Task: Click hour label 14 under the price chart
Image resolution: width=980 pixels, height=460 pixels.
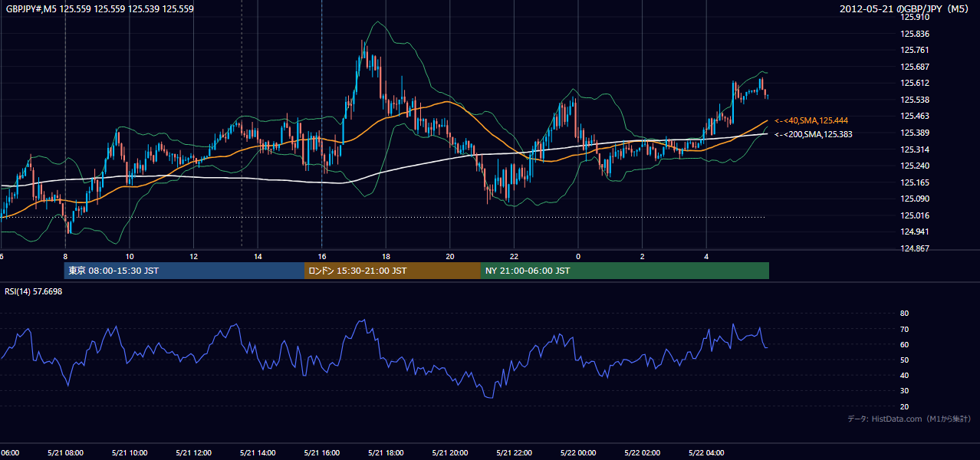Action: (258, 256)
